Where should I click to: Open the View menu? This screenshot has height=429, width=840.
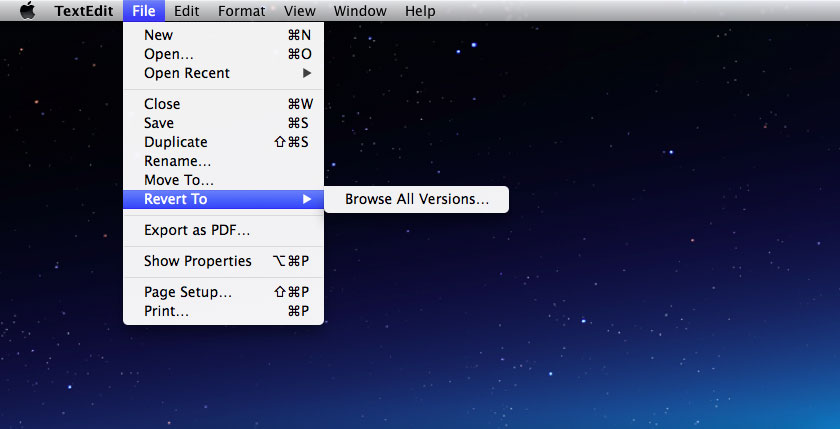299,11
